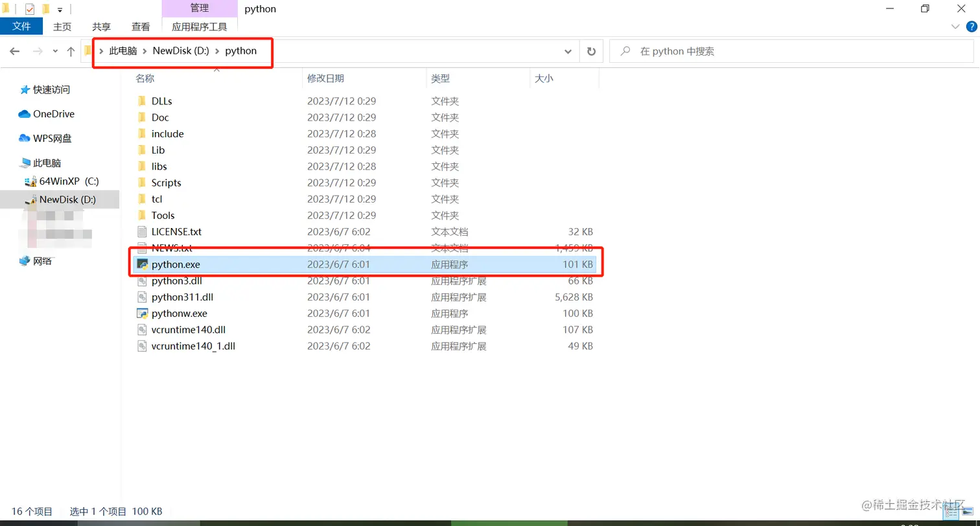Sort by 名称 column header

click(145, 78)
